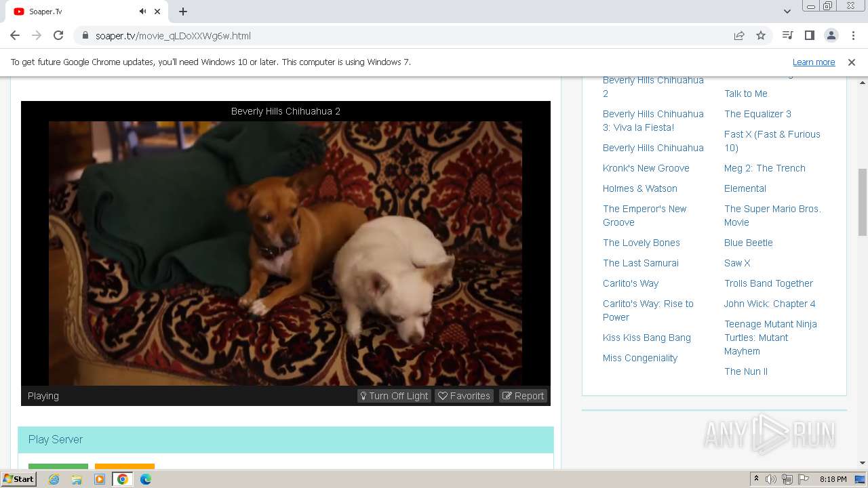Expand the tab search dropdown
This screenshot has width=868, height=488.
pyautogui.click(x=787, y=12)
